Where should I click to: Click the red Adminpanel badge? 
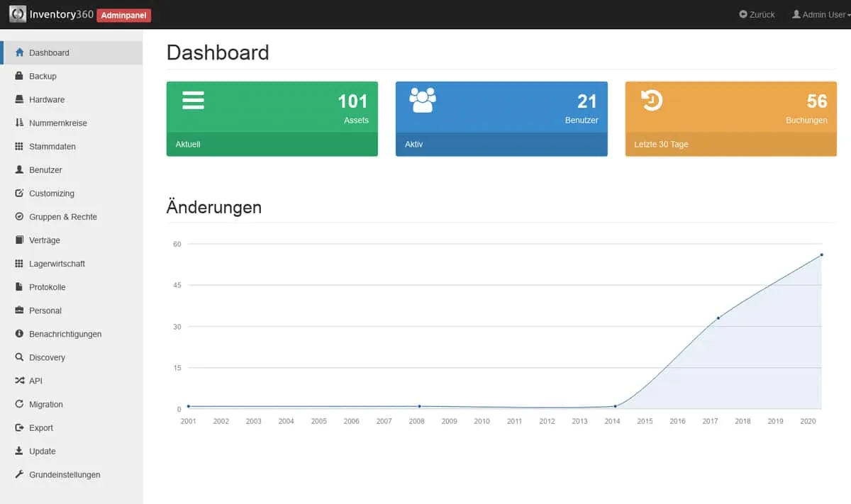[x=123, y=15]
